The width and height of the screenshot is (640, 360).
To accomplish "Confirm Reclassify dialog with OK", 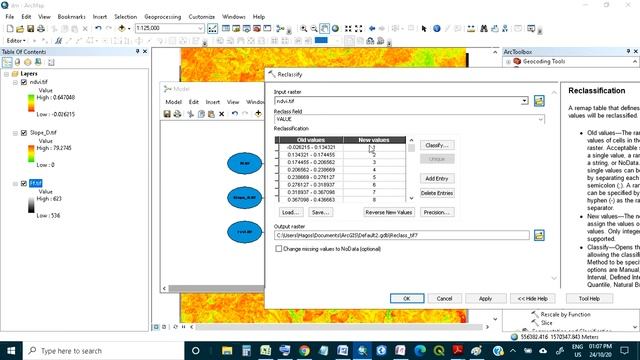I will [x=407, y=298].
